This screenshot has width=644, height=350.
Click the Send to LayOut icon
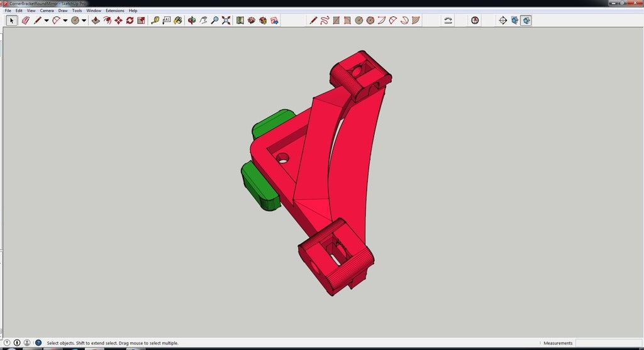(x=274, y=20)
